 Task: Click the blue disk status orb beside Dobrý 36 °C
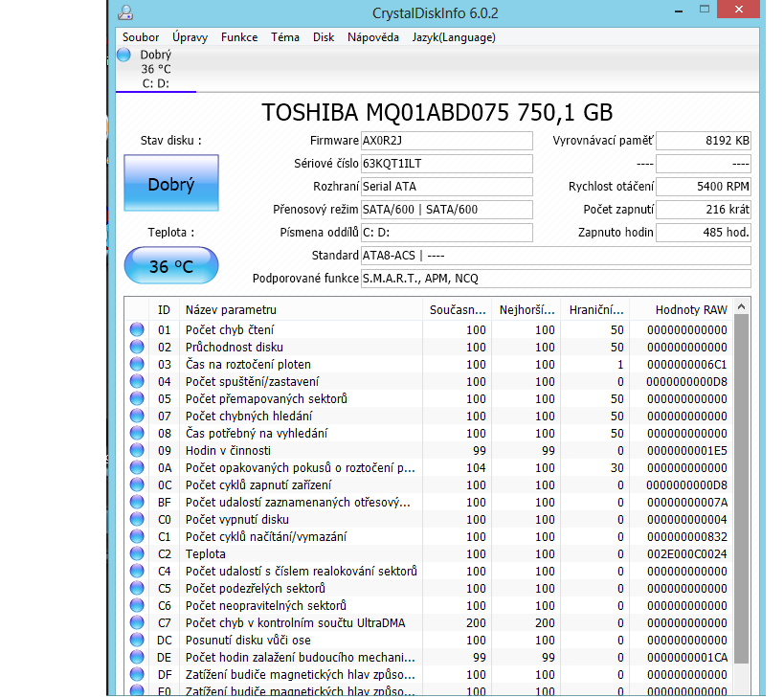click(123, 55)
